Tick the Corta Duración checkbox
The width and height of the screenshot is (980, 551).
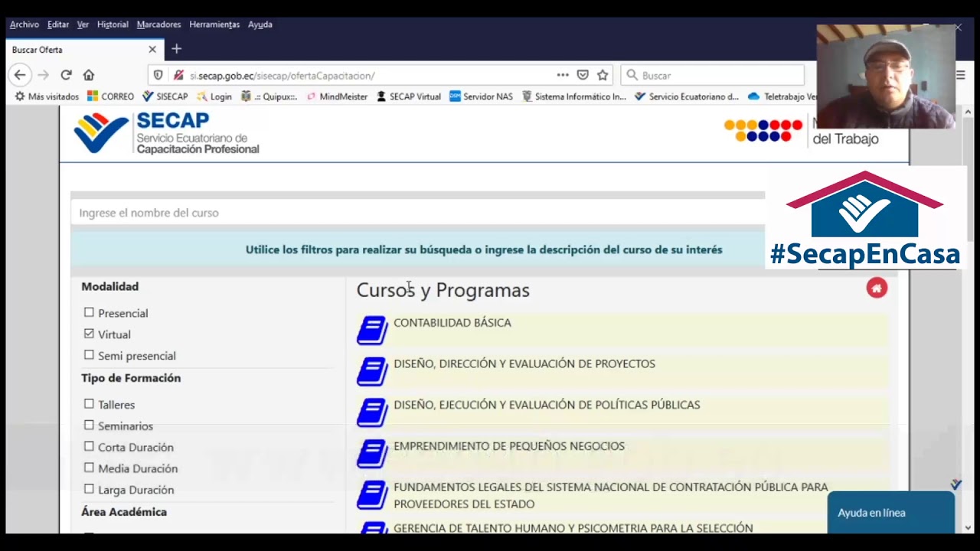[89, 447]
